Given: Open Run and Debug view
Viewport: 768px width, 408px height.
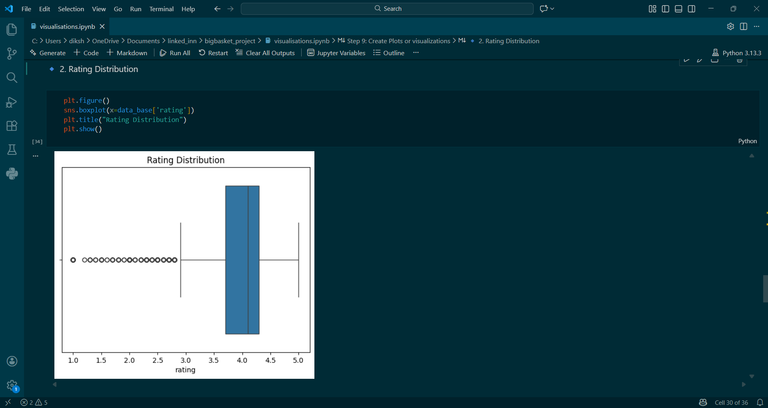Looking at the screenshot, I should click(x=12, y=102).
